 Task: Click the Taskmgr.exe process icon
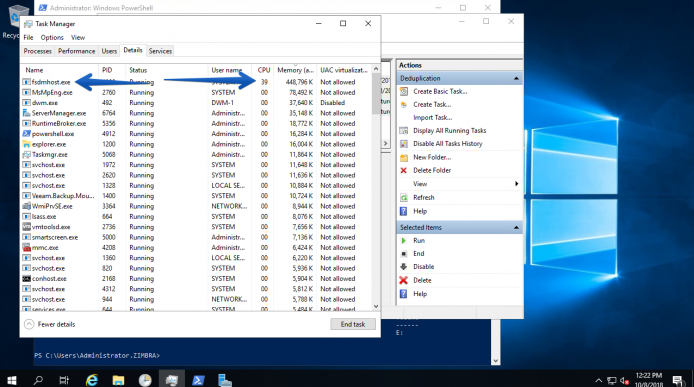[x=27, y=155]
